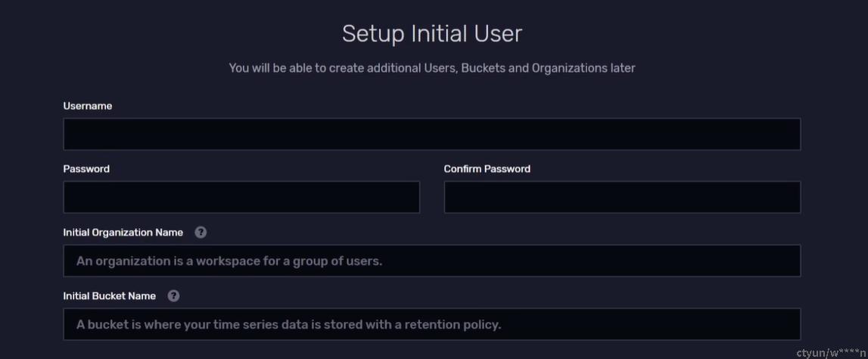
Task: Click the Password label text
Action: click(x=86, y=169)
